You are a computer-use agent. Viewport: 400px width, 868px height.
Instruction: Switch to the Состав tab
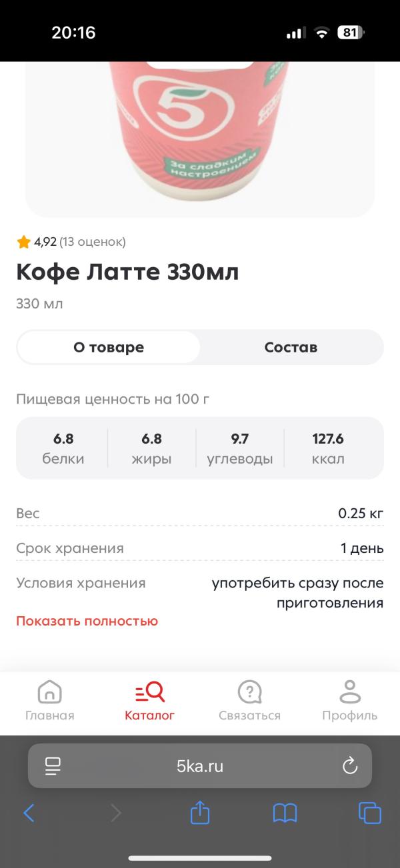(x=291, y=347)
